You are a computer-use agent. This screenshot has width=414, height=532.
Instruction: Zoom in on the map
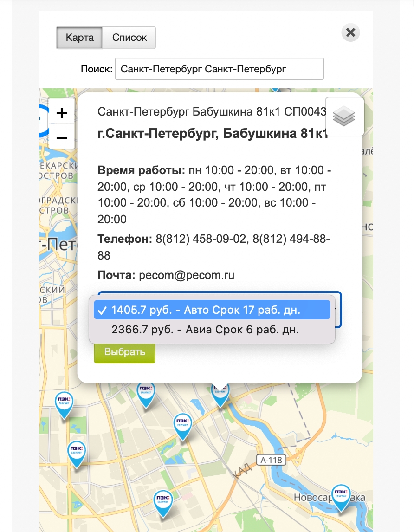[x=62, y=113]
